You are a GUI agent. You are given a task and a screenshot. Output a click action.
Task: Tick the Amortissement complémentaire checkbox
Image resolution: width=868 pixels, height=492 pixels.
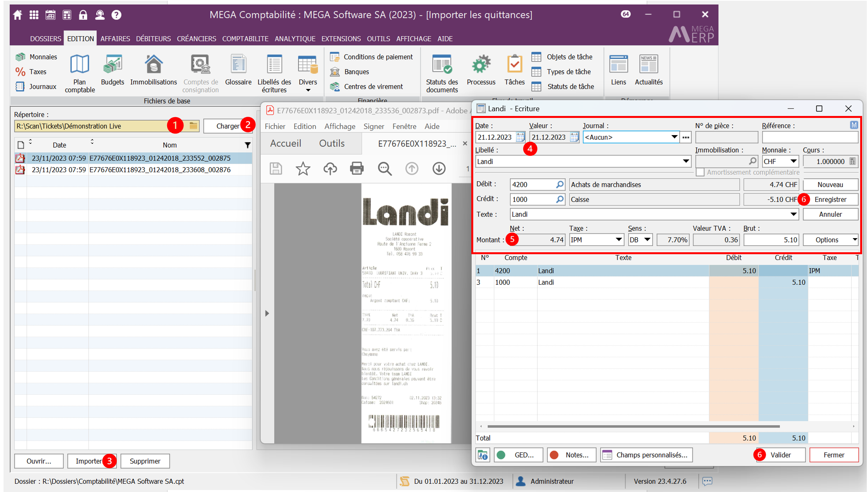(x=700, y=172)
